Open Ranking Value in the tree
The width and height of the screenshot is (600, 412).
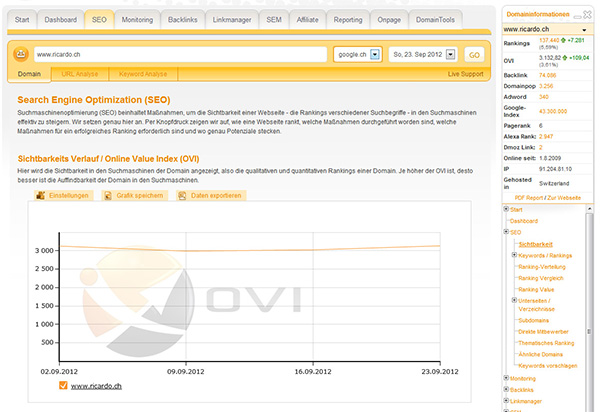click(536, 290)
